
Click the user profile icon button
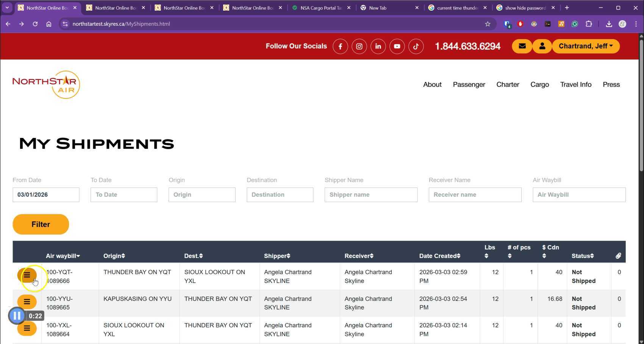[x=542, y=46]
